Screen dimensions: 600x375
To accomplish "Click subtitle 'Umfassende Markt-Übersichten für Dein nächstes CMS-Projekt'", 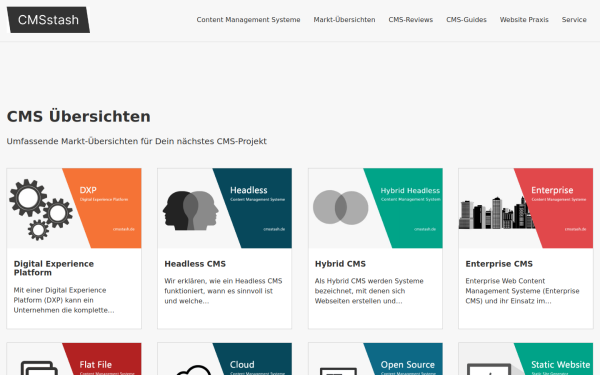I will tap(137, 141).
